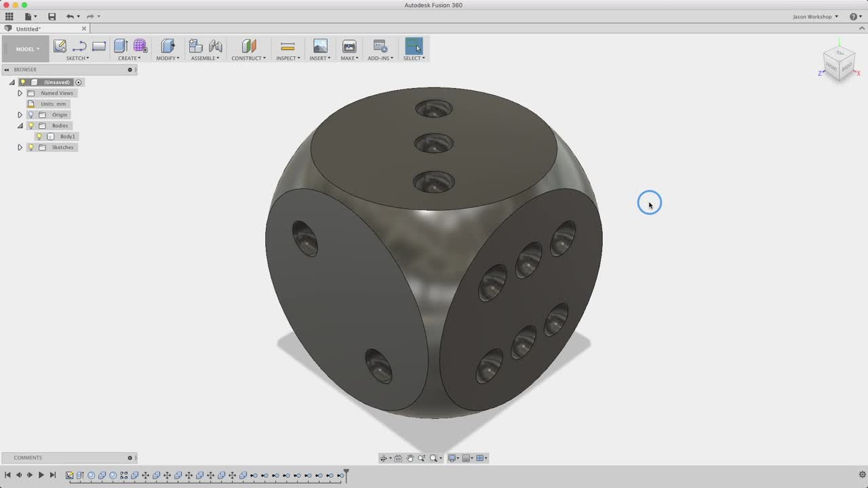Select the Insert image tool icon
Image resolution: width=868 pixels, height=488 pixels.
320,46
